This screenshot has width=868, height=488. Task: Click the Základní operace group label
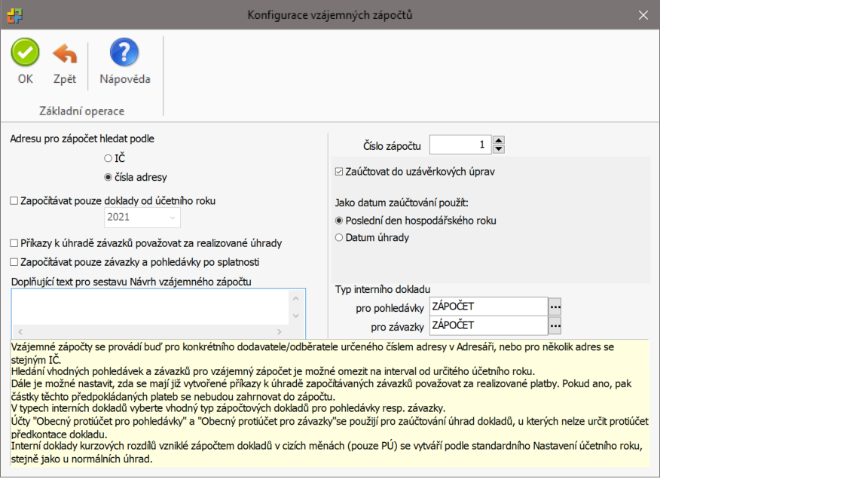click(x=82, y=111)
